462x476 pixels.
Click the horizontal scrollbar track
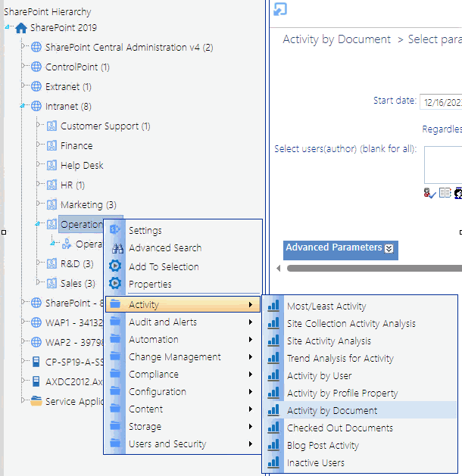tap(374, 269)
